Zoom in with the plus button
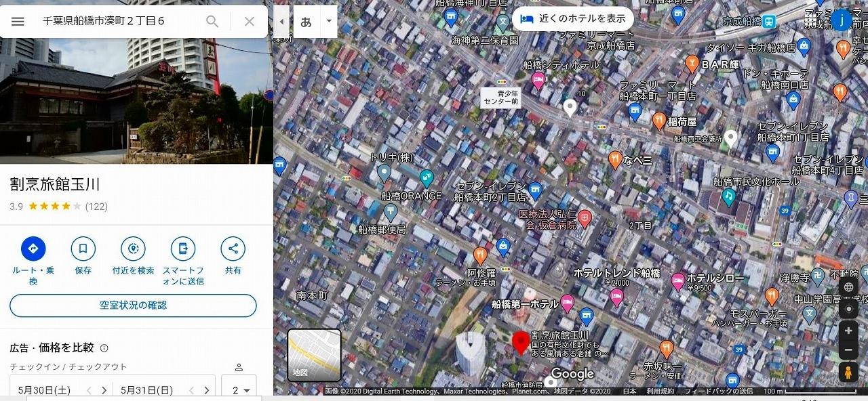This screenshot has height=401, width=868. 848,331
